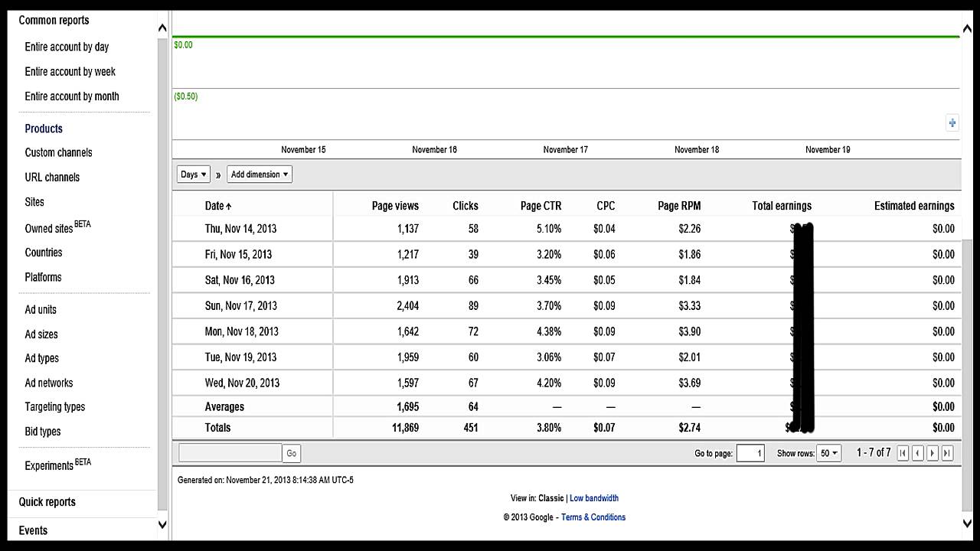Expand the Show rows dropdown

click(828, 453)
